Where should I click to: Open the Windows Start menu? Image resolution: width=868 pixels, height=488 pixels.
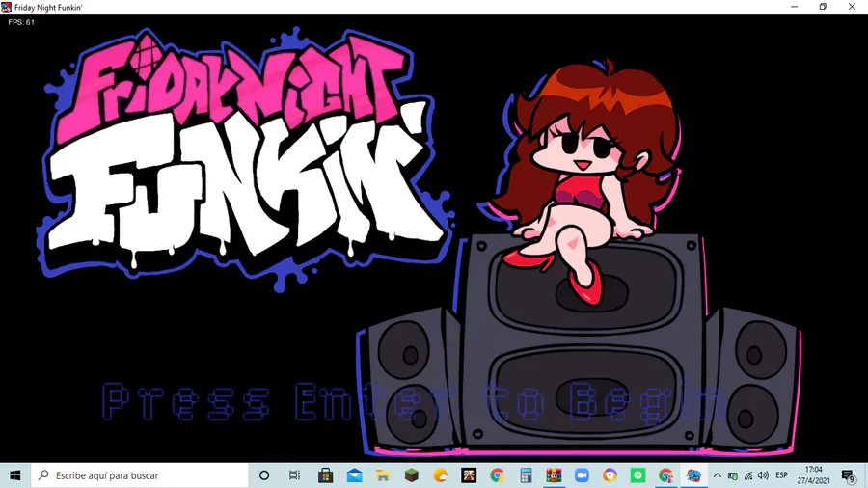(x=14, y=475)
